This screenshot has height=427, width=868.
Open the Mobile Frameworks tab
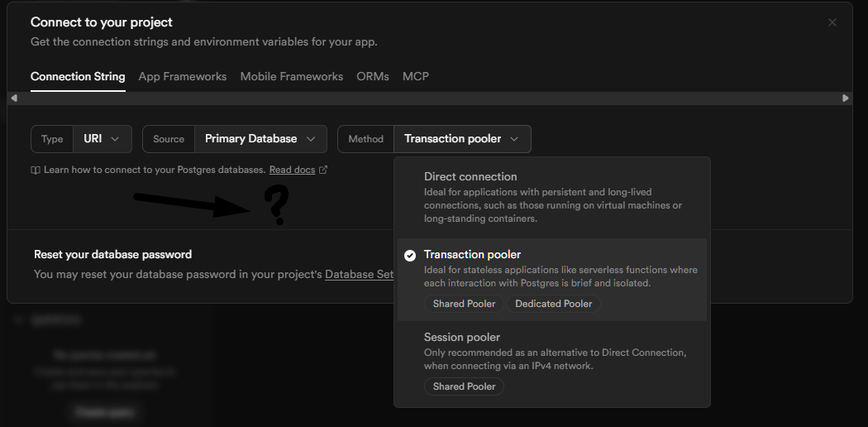pyautogui.click(x=292, y=76)
